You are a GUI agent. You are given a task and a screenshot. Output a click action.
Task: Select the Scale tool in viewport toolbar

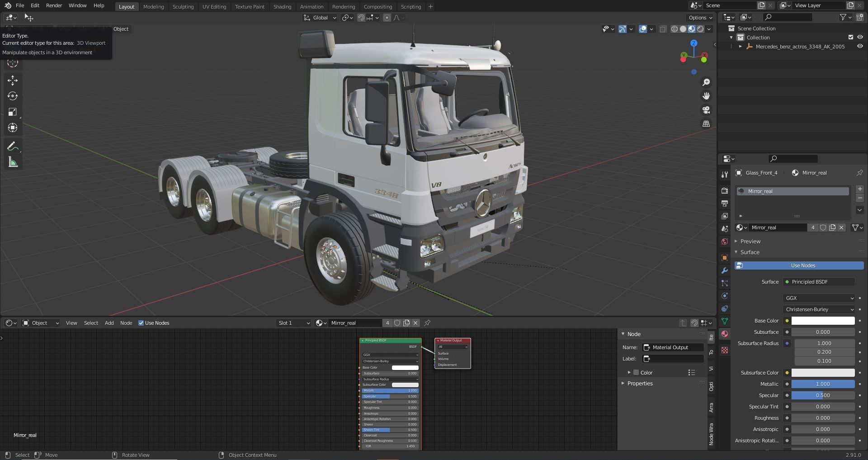pos(13,112)
